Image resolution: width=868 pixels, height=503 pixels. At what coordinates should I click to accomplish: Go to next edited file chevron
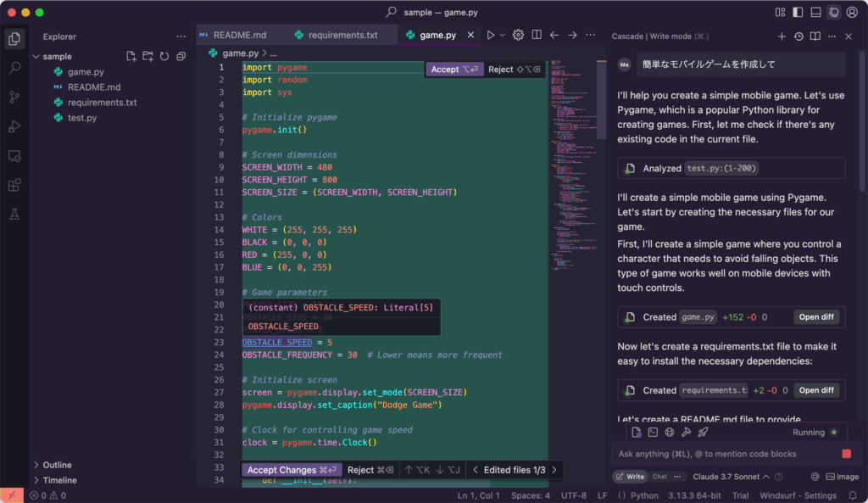[x=554, y=470]
